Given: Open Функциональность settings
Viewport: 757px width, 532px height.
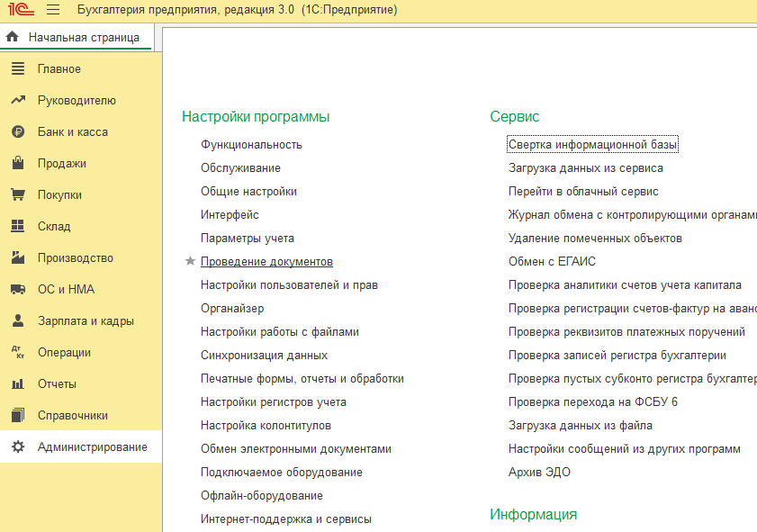Looking at the screenshot, I should tap(251, 144).
